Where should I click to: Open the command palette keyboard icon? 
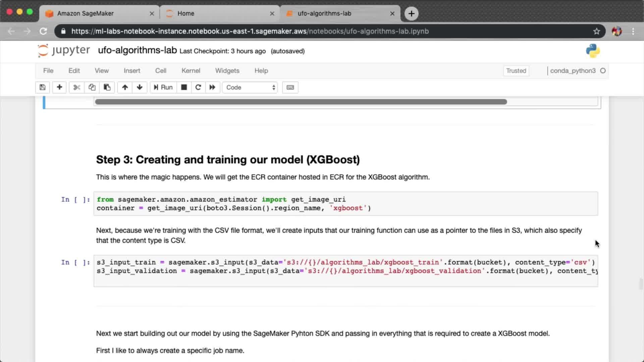click(x=290, y=87)
